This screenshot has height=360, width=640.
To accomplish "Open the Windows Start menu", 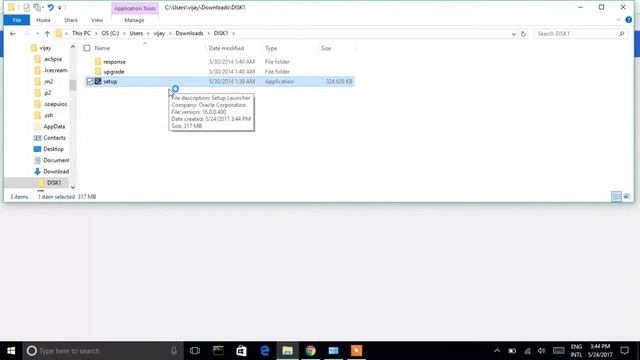I will 11,351.
